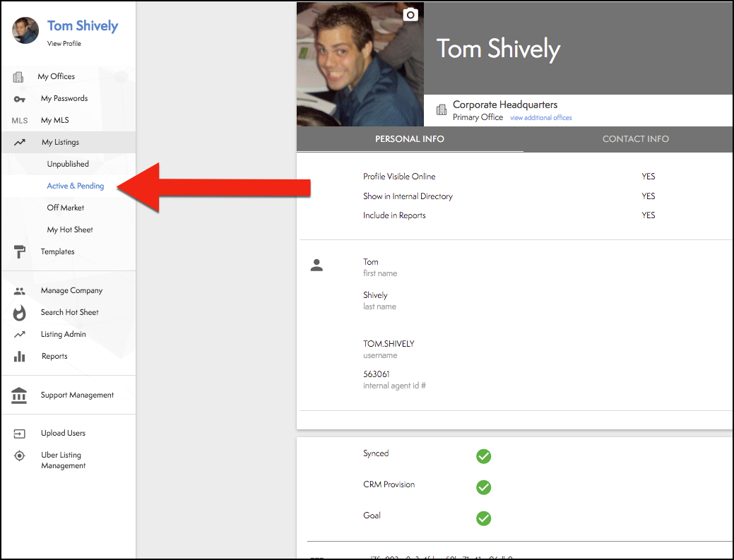Click the paint roller Templates icon

pos(20,252)
